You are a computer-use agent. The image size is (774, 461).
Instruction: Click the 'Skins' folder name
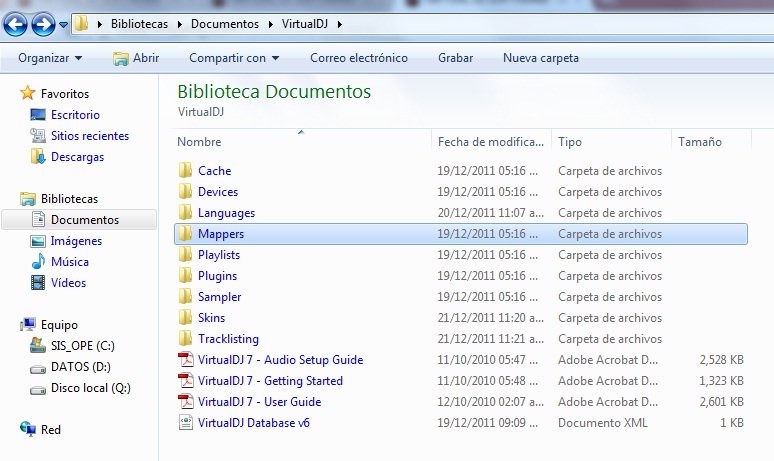coord(211,317)
